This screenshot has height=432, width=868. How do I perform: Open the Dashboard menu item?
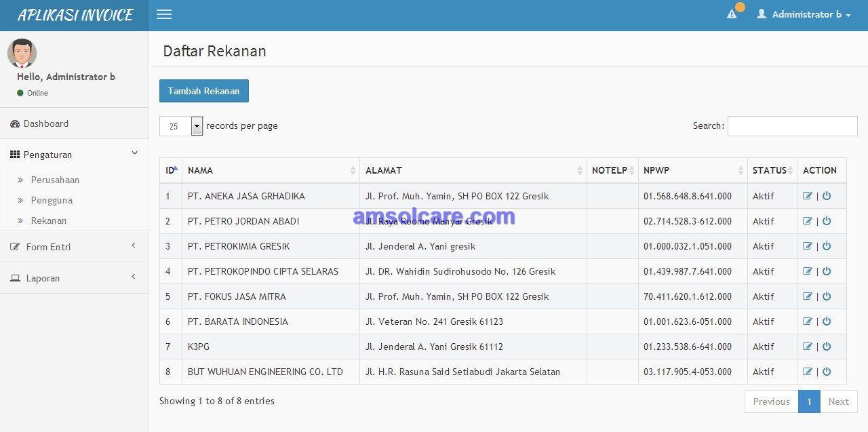74,123
